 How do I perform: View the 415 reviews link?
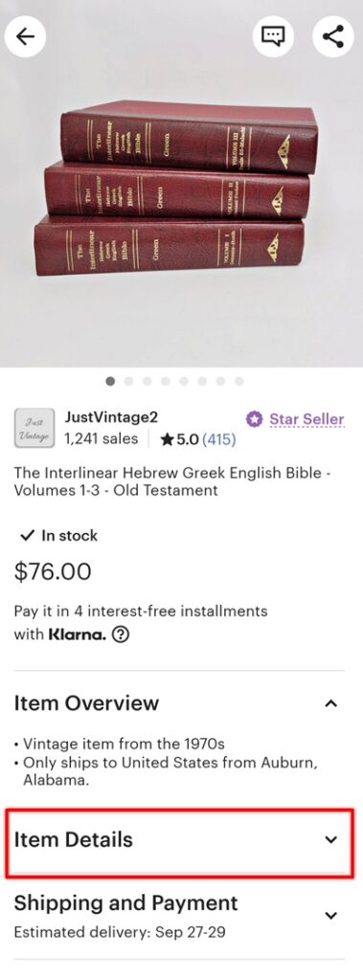(218, 439)
